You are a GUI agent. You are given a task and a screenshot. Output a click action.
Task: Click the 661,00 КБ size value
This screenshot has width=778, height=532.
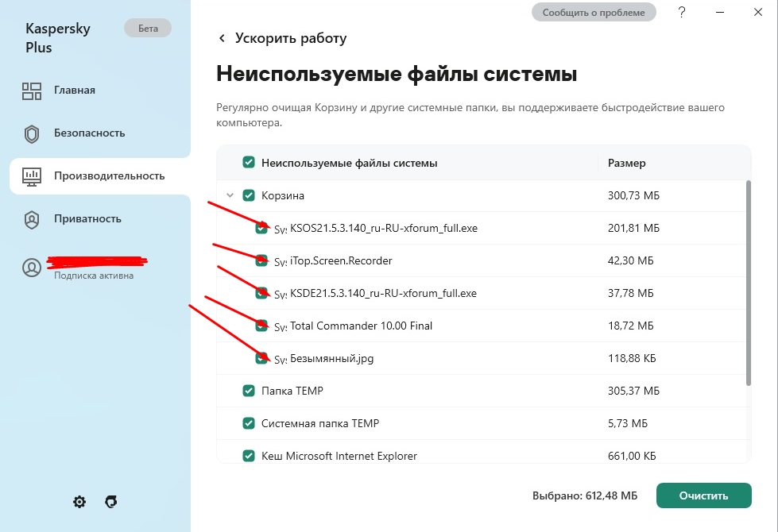(x=632, y=456)
